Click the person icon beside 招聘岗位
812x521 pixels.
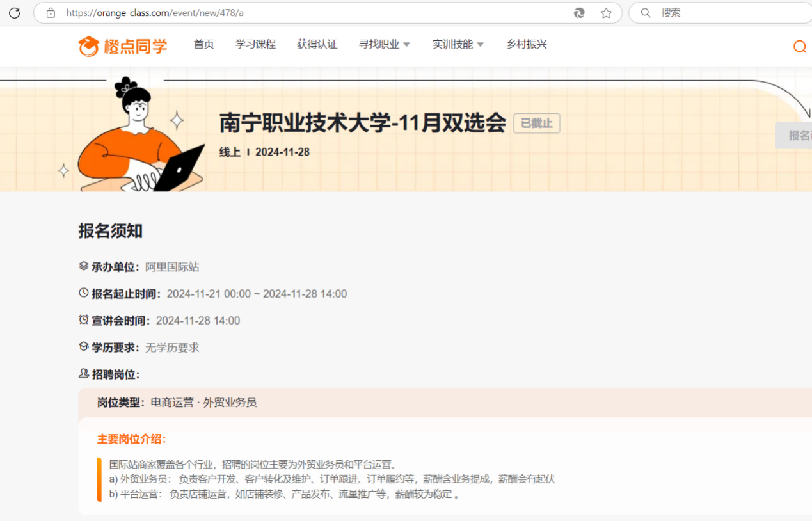pos(84,374)
